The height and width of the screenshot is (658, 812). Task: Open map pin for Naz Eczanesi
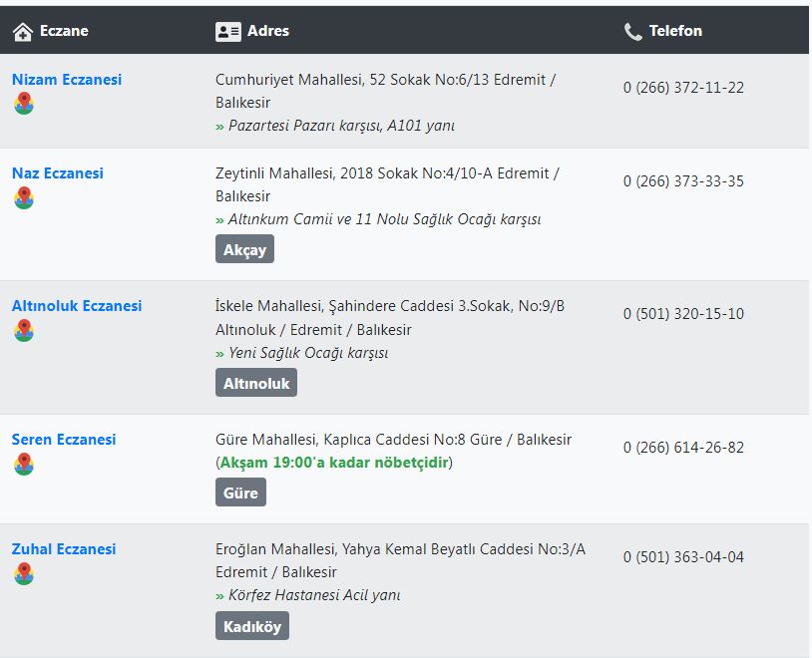click(24, 197)
